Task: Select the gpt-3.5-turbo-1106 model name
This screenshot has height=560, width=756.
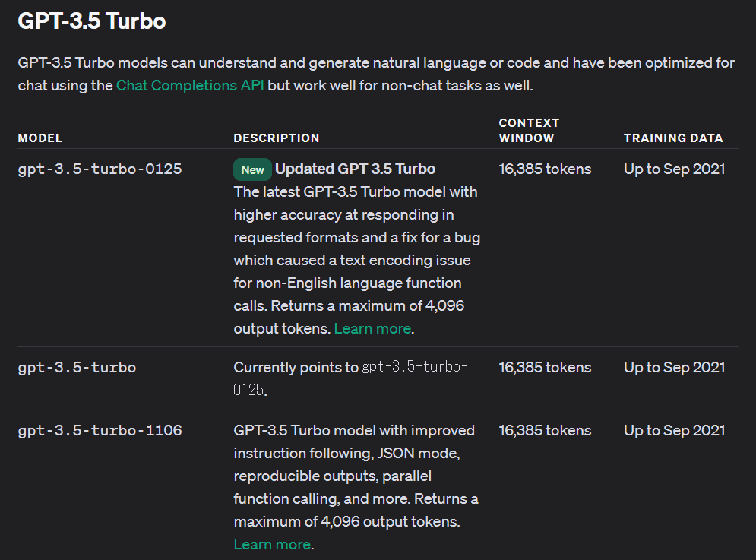Action: coord(100,430)
